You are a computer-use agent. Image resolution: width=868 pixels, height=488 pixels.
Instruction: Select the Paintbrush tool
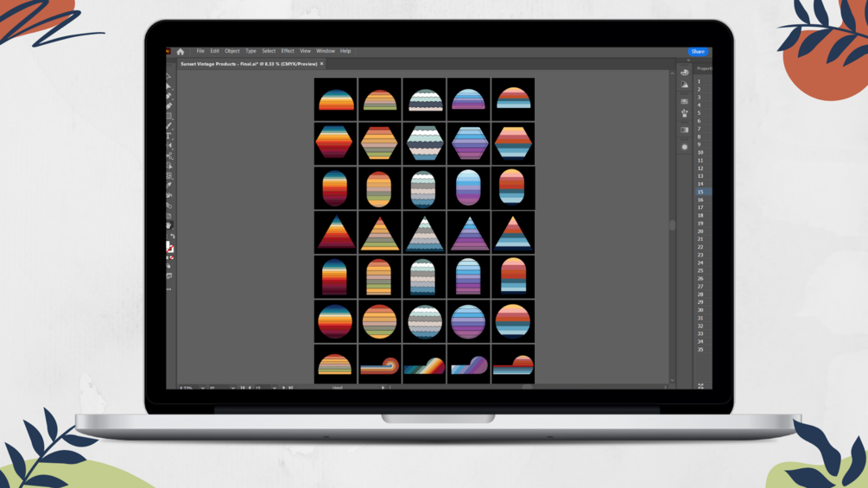point(169,125)
